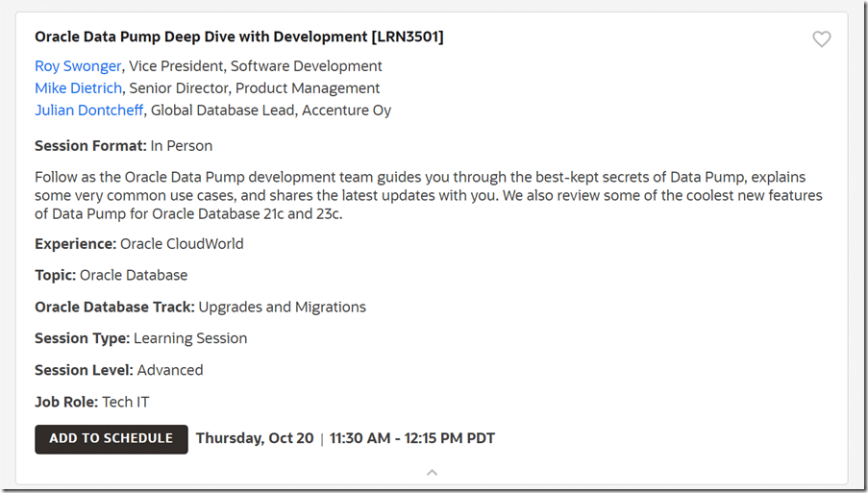Click the Thursday, Oct 20 date

(x=255, y=438)
